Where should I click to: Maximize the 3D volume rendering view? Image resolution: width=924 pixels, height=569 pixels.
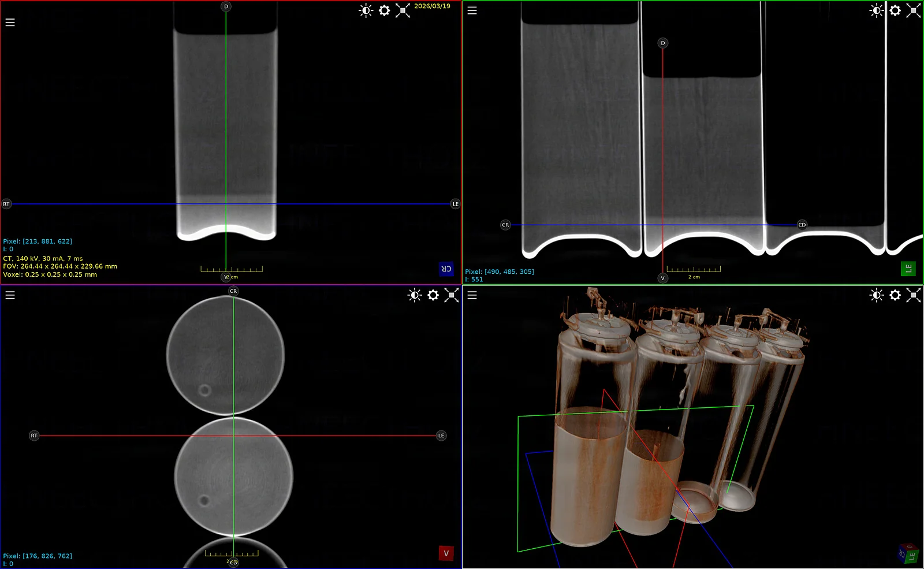914,295
